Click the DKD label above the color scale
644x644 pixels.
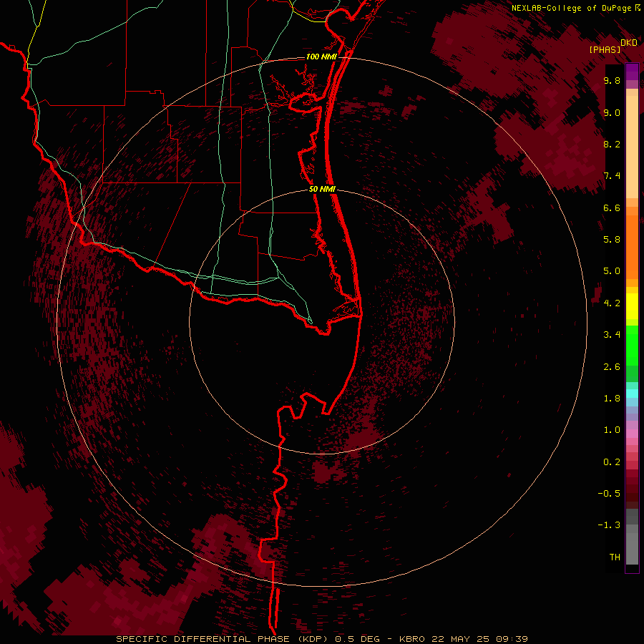click(x=629, y=43)
